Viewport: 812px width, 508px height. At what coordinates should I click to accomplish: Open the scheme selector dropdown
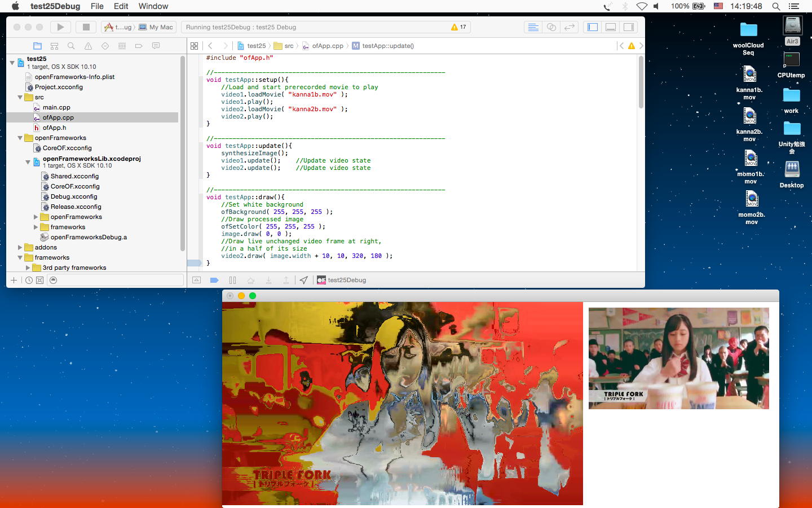pos(118,27)
